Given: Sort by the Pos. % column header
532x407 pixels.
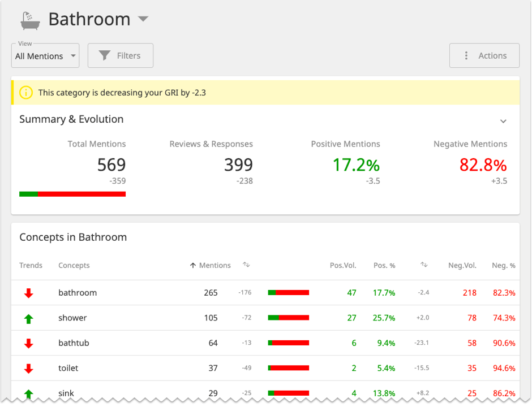Looking at the screenshot, I should coord(384,265).
